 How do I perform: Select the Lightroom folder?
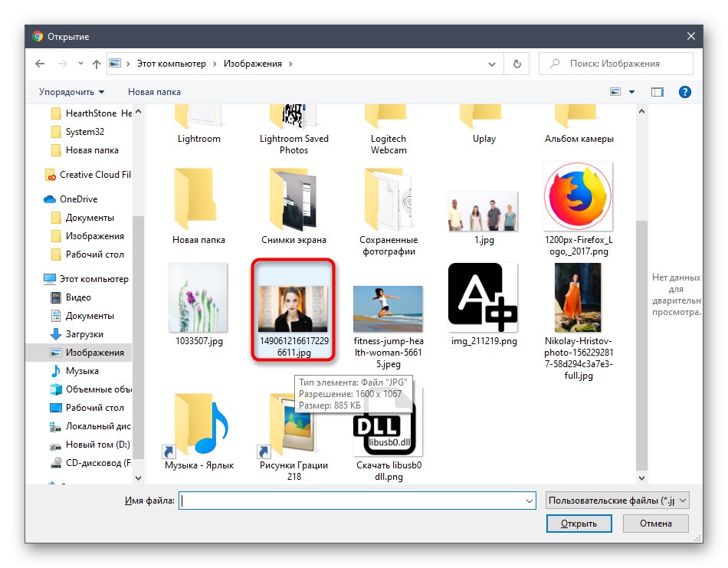click(x=198, y=124)
